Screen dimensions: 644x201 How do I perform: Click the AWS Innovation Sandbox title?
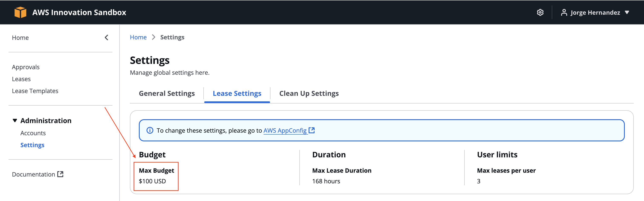79,12
